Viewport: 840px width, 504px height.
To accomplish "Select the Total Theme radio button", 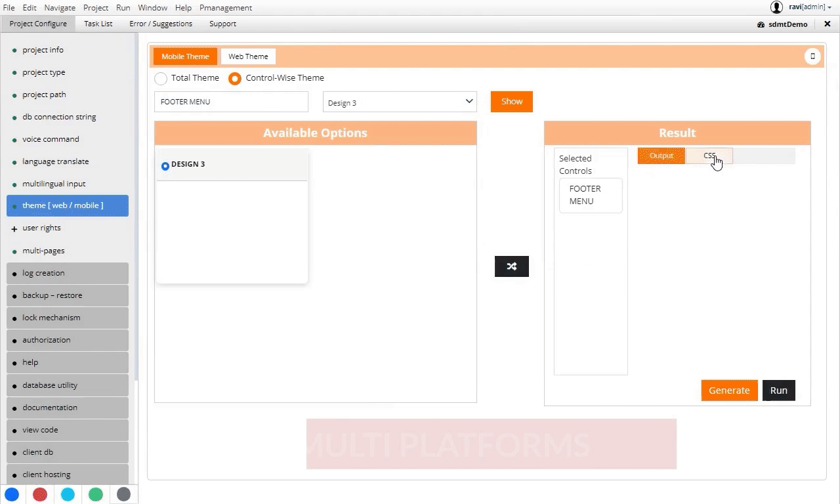I will point(161,78).
